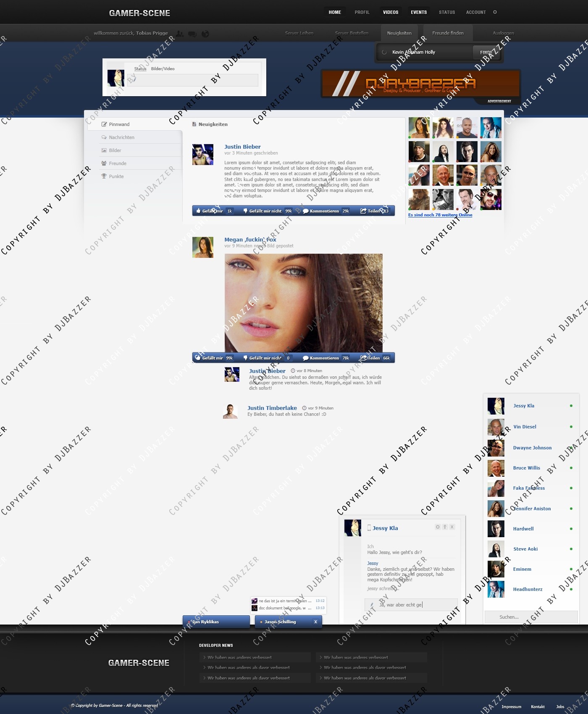Open Megan Fox's profile name link
The height and width of the screenshot is (714, 588).
[250, 239]
